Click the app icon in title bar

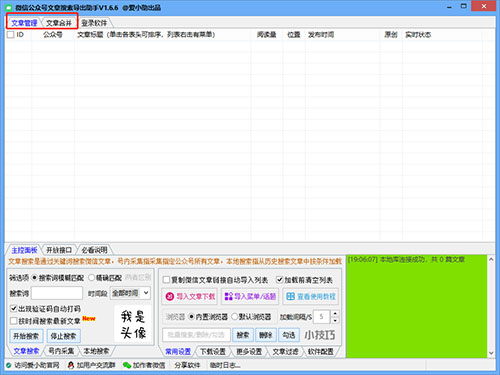(8, 7)
